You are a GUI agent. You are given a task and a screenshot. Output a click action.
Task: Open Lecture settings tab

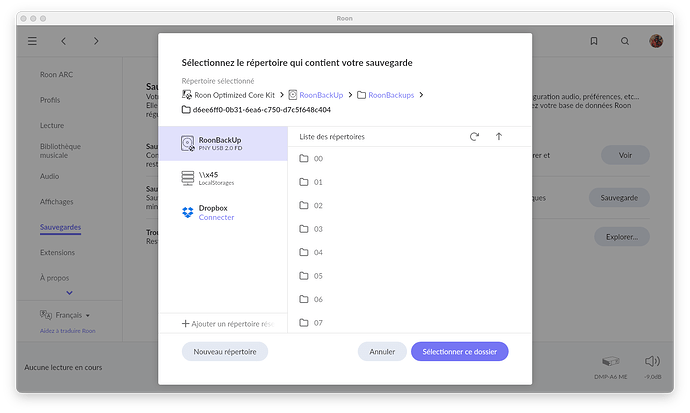coord(52,125)
